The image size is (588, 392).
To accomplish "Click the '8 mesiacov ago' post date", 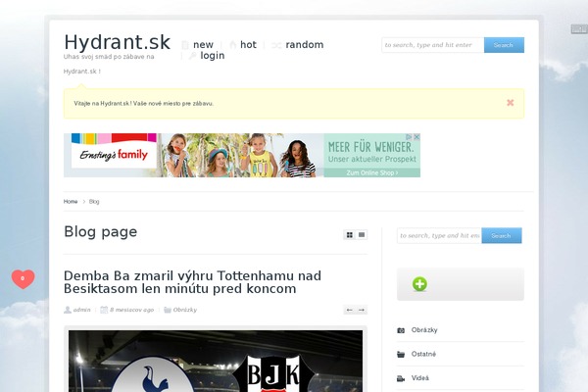I will (x=131, y=310).
